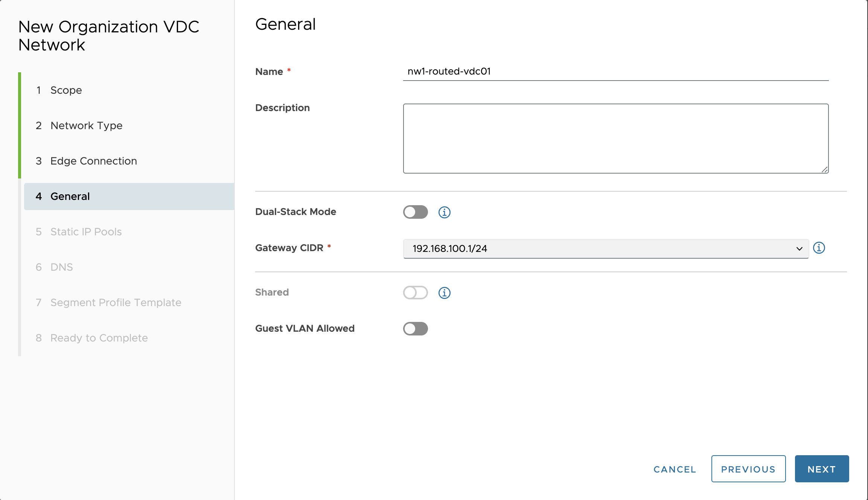Image resolution: width=868 pixels, height=500 pixels.
Task: Select the DNS wizard step
Action: click(x=61, y=267)
